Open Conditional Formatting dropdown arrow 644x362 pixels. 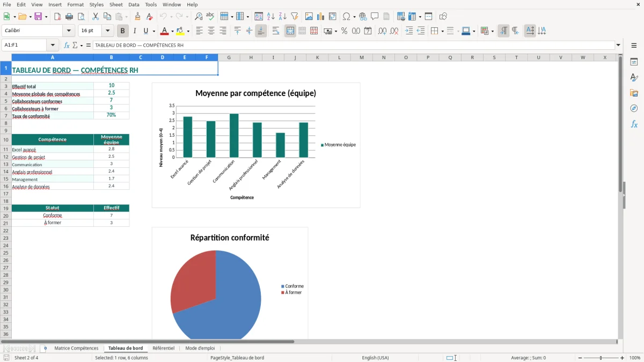click(x=492, y=31)
